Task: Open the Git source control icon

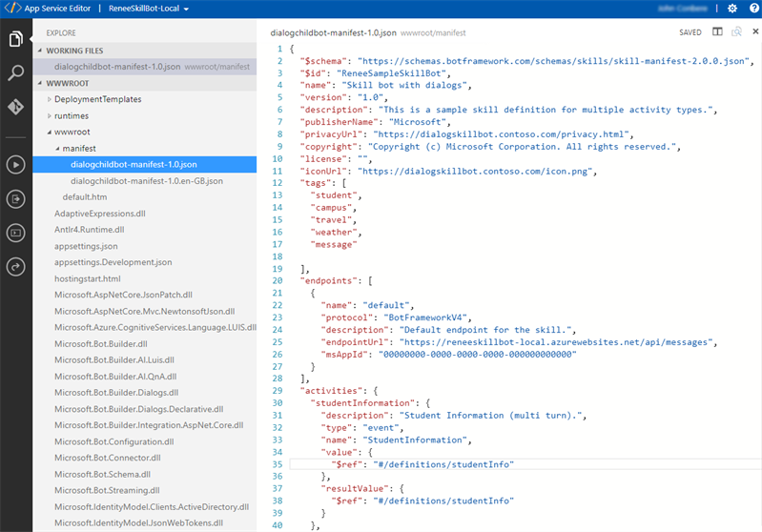Action: tap(15, 107)
